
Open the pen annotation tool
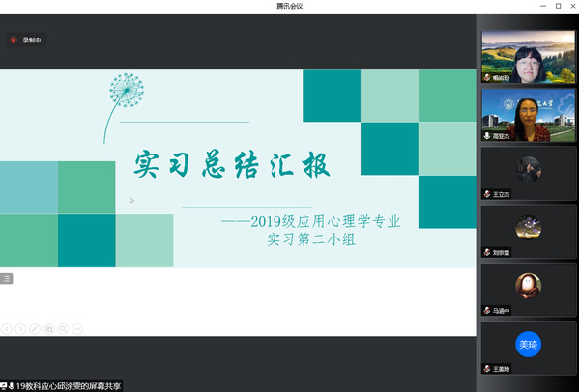pyautogui.click(x=35, y=328)
